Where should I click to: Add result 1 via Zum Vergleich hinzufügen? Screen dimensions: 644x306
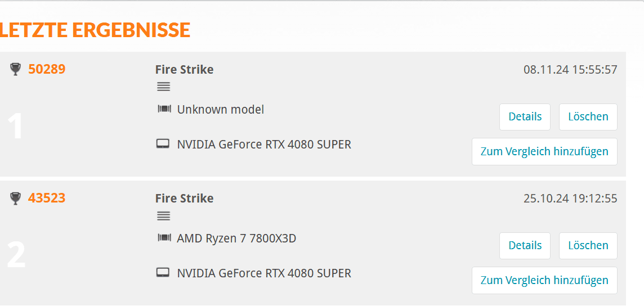click(x=544, y=151)
